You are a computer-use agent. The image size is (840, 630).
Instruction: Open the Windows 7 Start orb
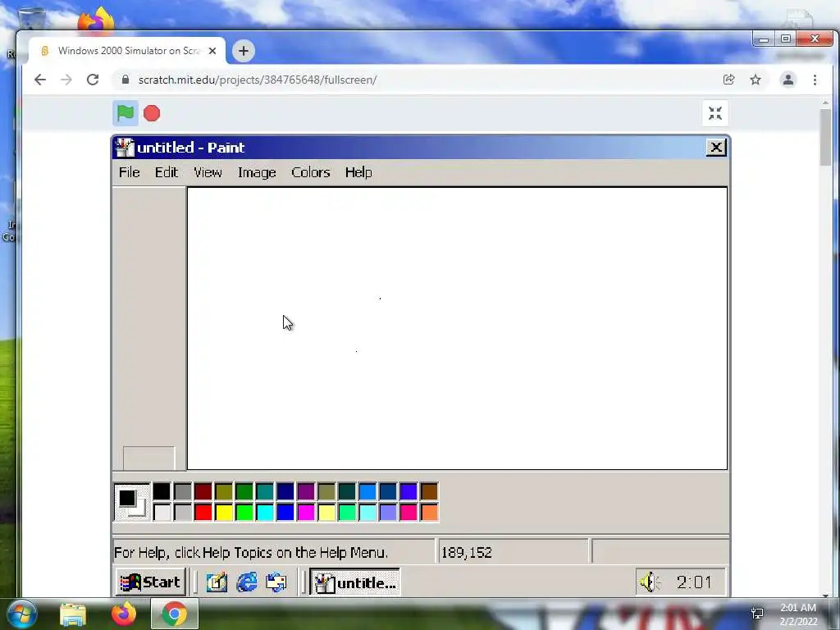(22, 614)
